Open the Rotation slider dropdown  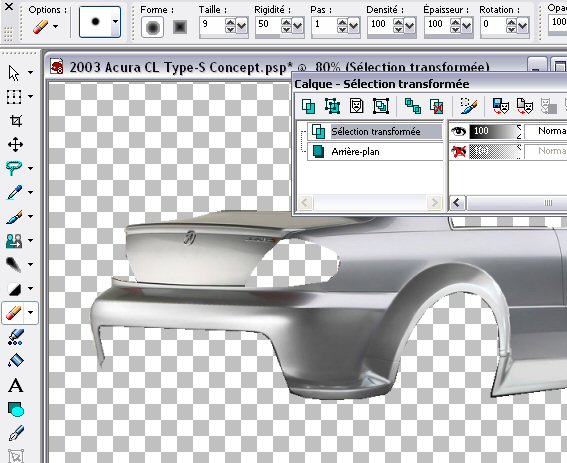click(x=523, y=26)
